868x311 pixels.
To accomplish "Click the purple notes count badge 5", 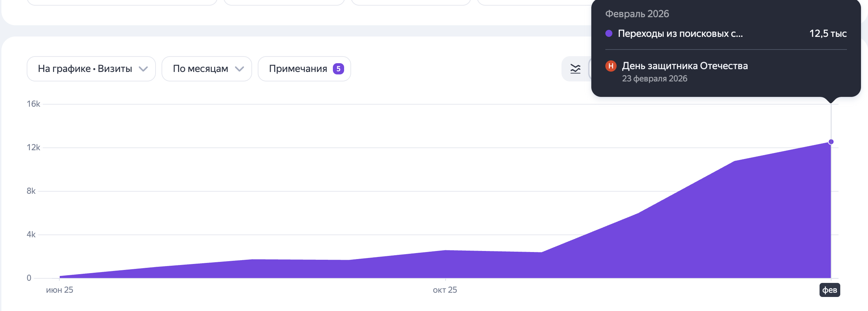I will [x=338, y=69].
